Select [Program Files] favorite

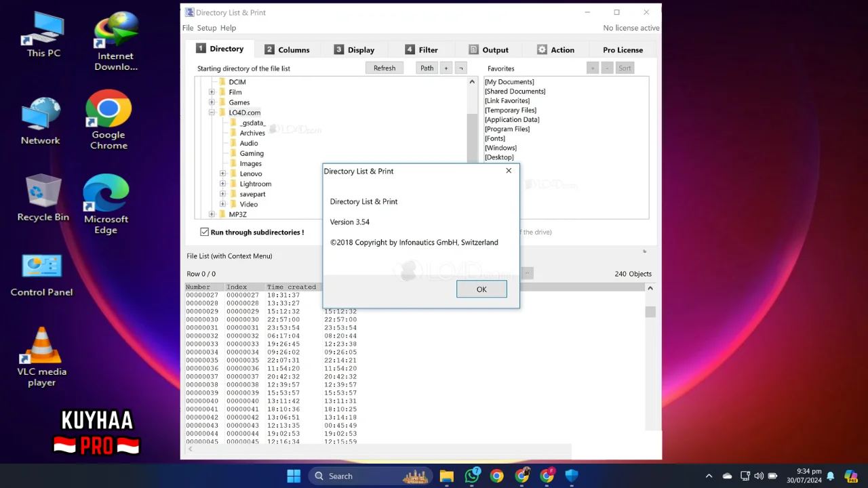click(x=507, y=129)
